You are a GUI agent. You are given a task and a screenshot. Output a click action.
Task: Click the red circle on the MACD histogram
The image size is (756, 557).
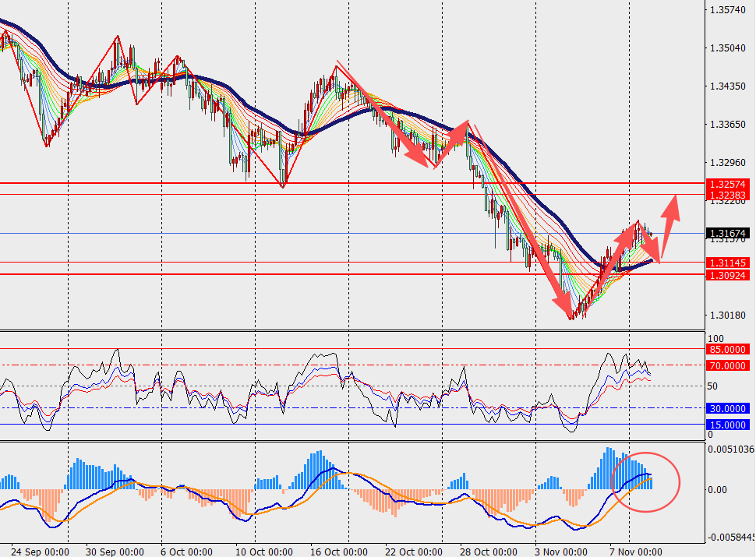pyautogui.click(x=646, y=481)
